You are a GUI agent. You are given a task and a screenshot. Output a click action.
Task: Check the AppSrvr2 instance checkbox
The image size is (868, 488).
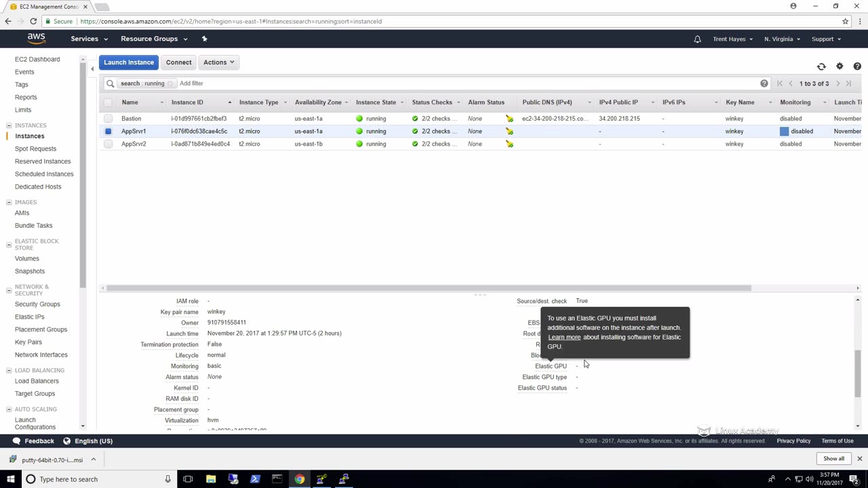point(108,144)
